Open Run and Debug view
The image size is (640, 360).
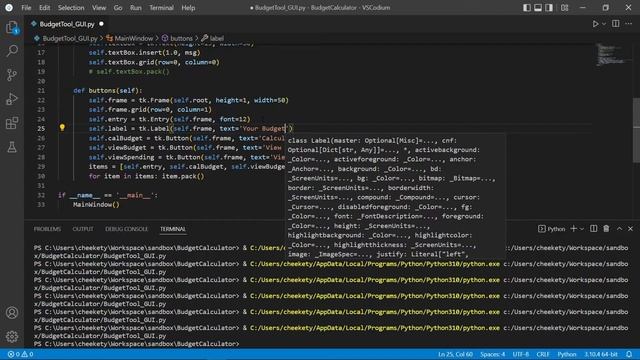tap(12, 99)
